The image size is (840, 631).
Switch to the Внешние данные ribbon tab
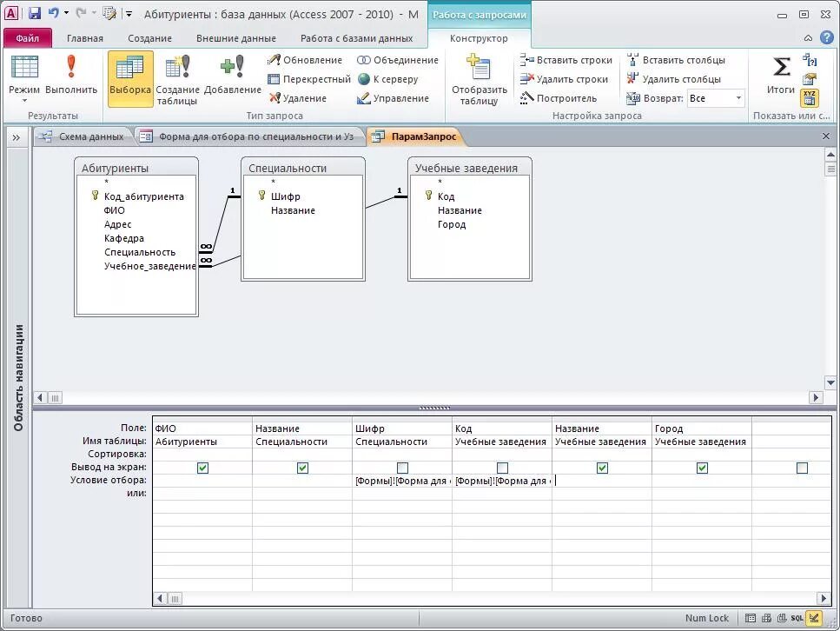click(235, 38)
